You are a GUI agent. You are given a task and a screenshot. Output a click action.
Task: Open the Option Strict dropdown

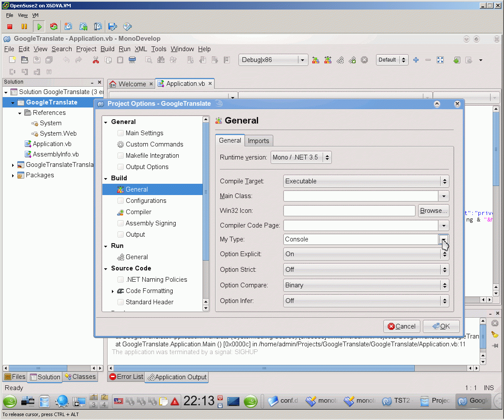click(x=366, y=270)
